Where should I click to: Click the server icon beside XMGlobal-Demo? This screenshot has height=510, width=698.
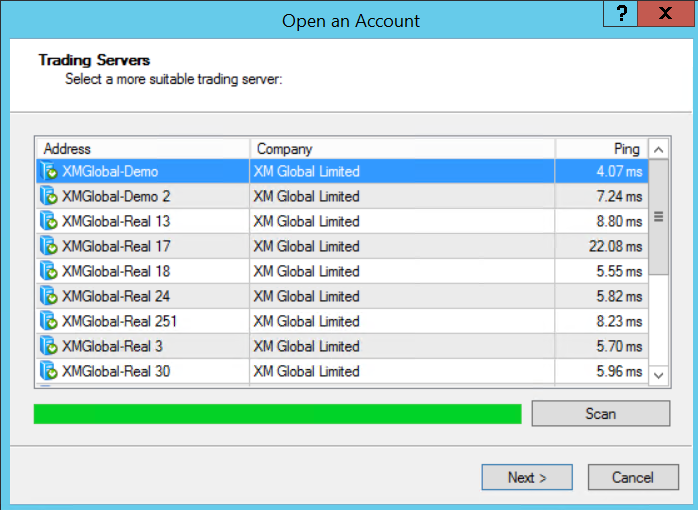pos(49,171)
